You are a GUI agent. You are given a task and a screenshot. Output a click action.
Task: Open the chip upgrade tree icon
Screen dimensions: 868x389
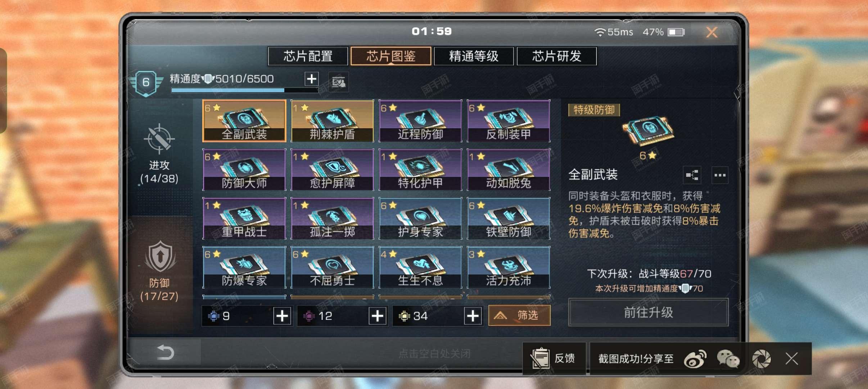click(x=692, y=175)
